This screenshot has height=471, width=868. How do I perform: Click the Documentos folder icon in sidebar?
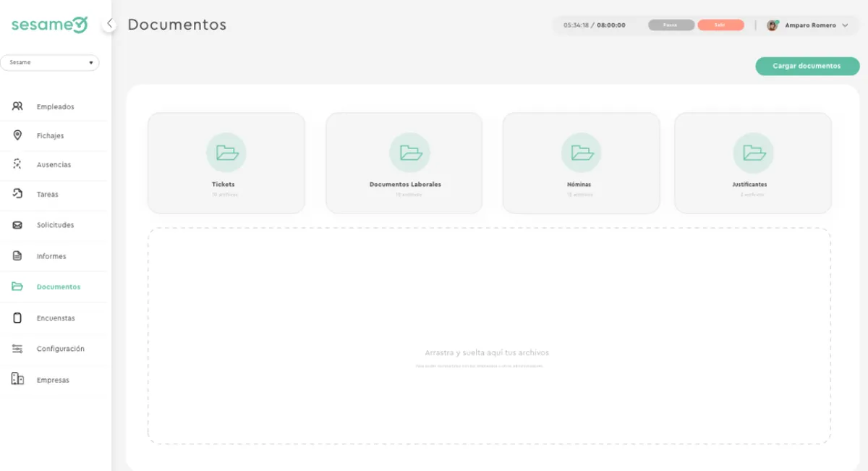point(17,287)
